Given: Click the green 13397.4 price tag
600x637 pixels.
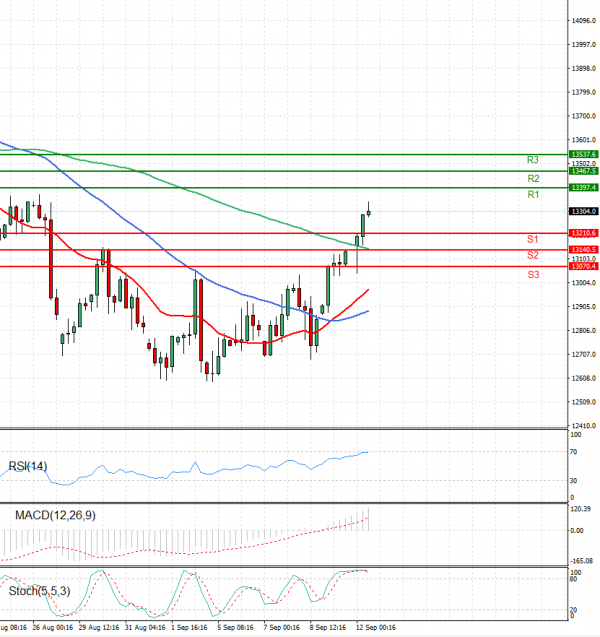Looking at the screenshot, I should click(x=583, y=188).
